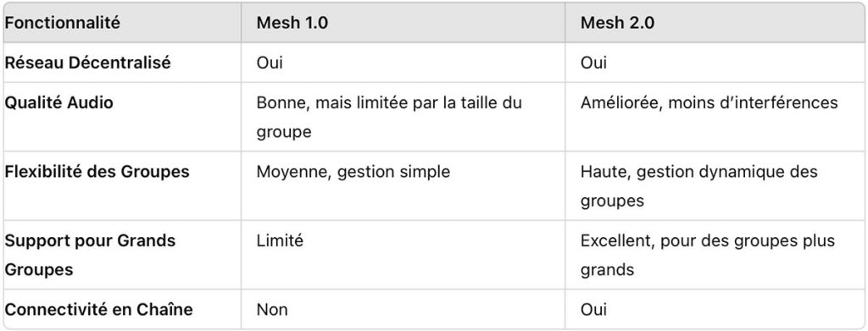Click the Support pour Grands Groupes label
The width and height of the screenshot is (868, 331).
(90, 255)
